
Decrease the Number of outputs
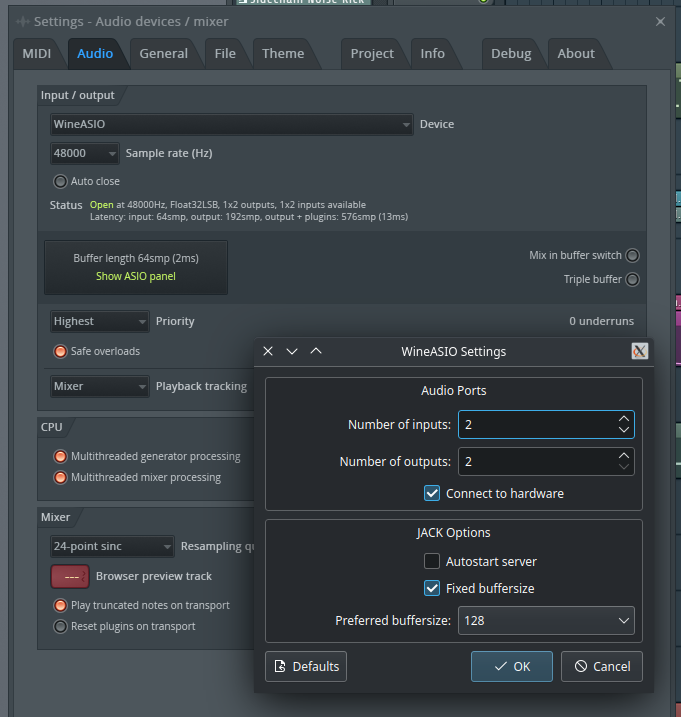(x=624, y=467)
